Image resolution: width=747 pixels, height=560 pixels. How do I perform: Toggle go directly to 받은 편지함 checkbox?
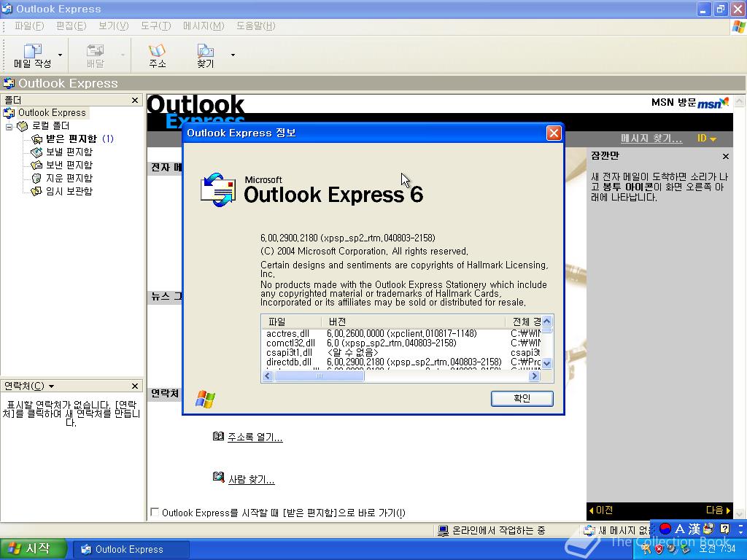click(155, 512)
